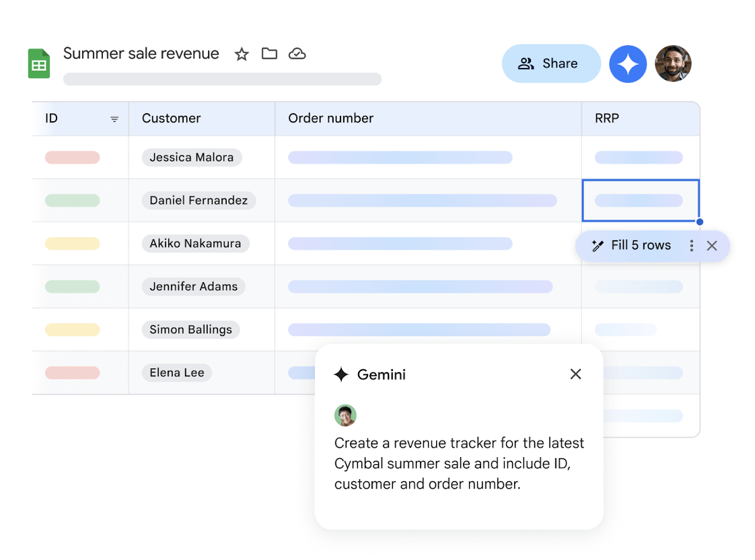Select the Customer column header
The height and width of the screenshot is (560, 755).
pos(172,118)
